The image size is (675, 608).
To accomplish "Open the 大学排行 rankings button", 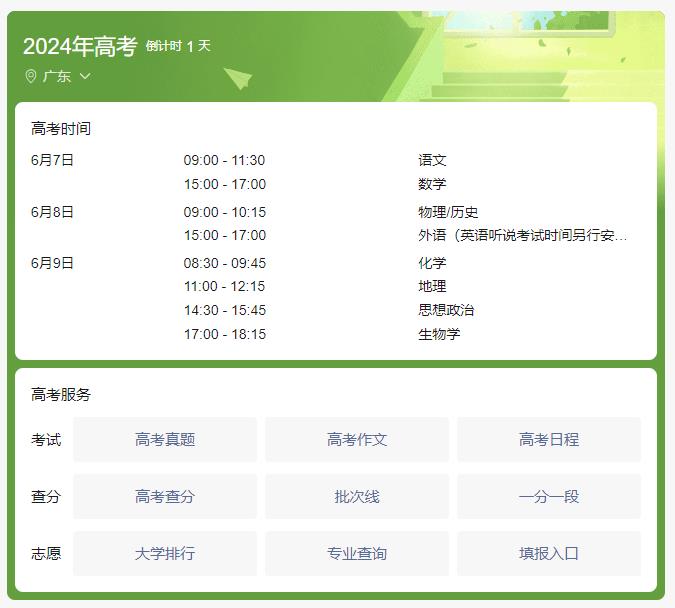I will tap(165, 553).
